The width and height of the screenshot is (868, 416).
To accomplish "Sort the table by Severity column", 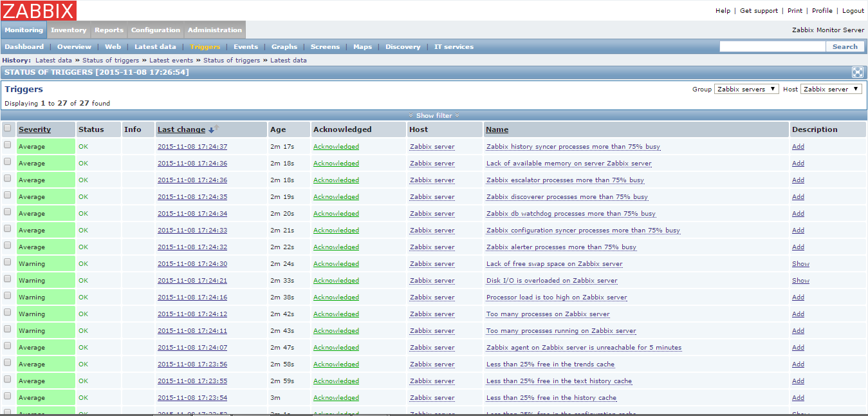I will [x=35, y=129].
